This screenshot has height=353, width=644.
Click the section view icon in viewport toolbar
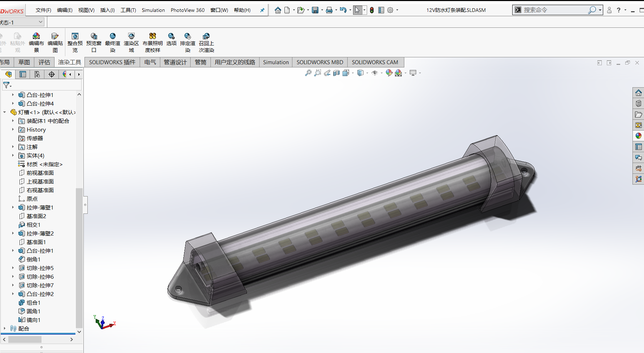point(336,73)
